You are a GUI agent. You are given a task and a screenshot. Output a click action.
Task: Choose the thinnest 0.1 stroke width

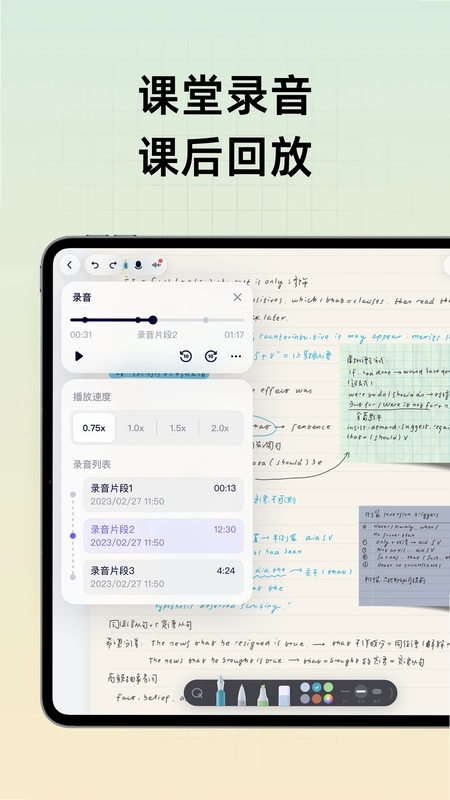[345, 692]
